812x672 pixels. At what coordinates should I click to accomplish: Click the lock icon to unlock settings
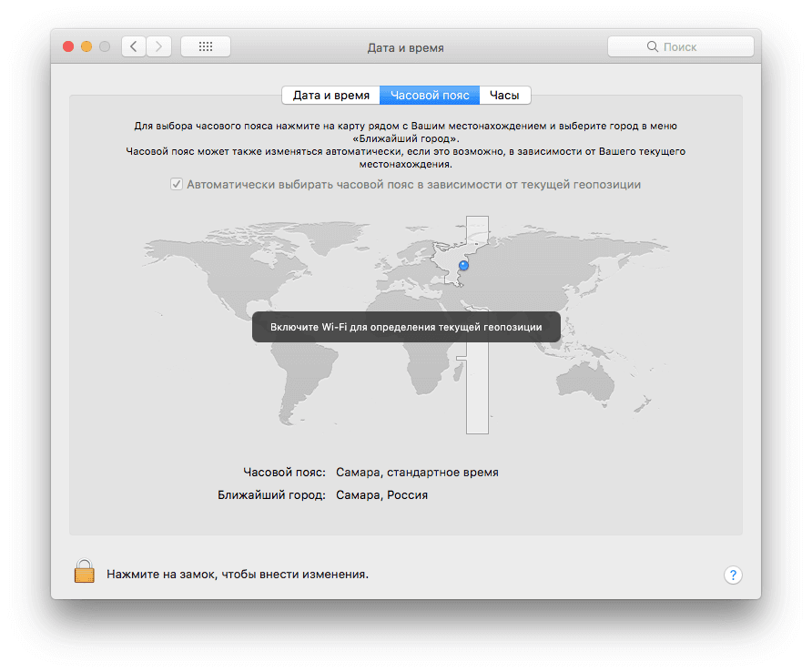[x=85, y=573]
